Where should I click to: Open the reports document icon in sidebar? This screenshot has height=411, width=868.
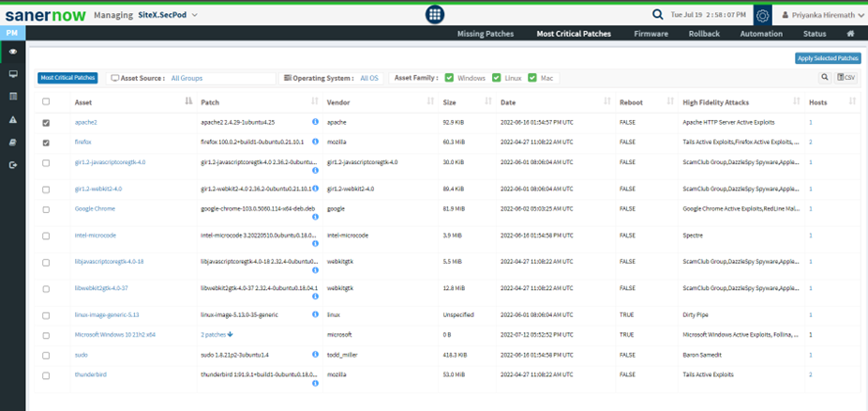click(x=13, y=143)
